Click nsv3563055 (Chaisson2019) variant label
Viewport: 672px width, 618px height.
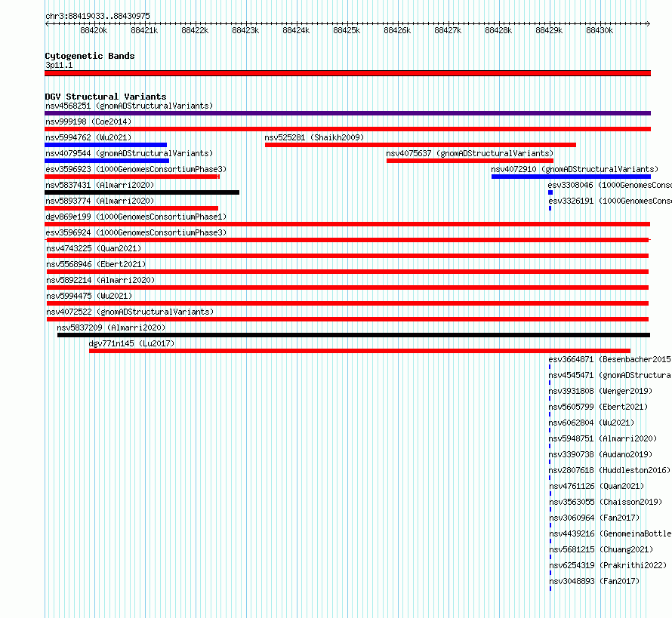(x=606, y=502)
